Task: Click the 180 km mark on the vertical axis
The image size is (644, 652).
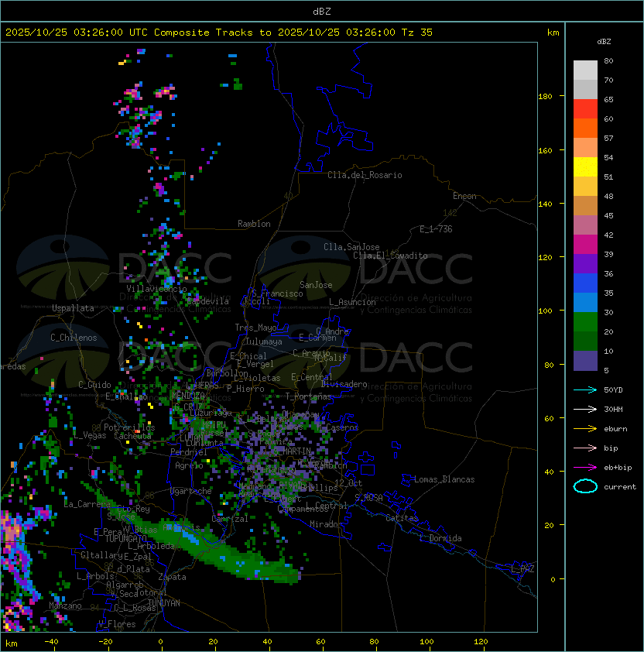Action: tap(545, 97)
